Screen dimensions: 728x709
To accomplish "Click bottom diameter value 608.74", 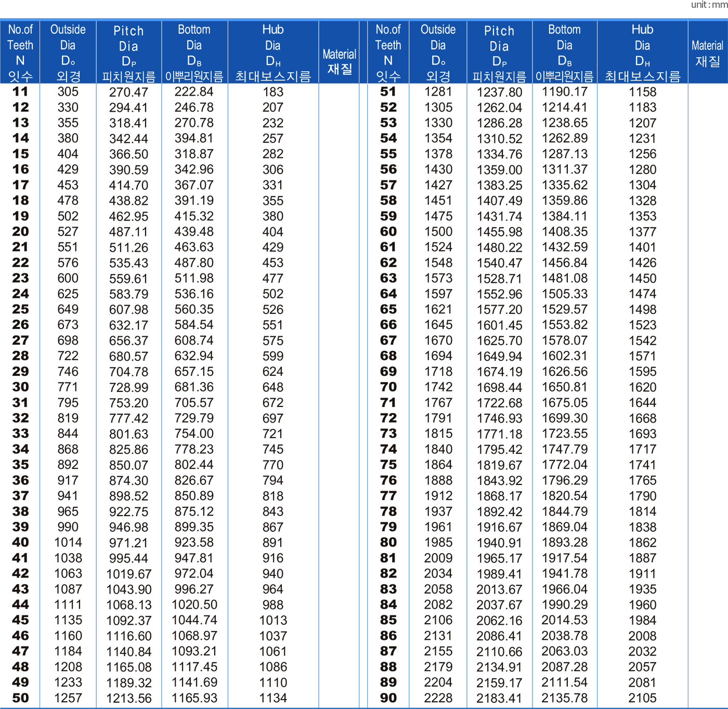I will point(194,340).
